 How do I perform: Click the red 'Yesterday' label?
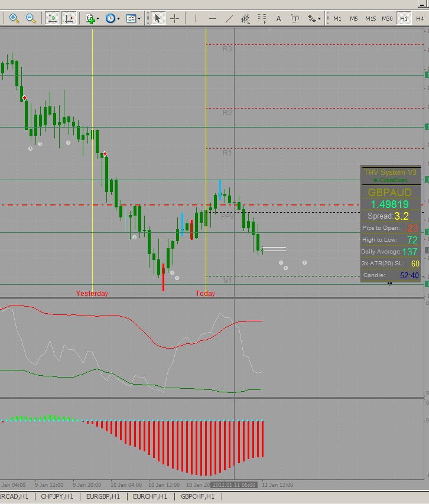pos(92,294)
